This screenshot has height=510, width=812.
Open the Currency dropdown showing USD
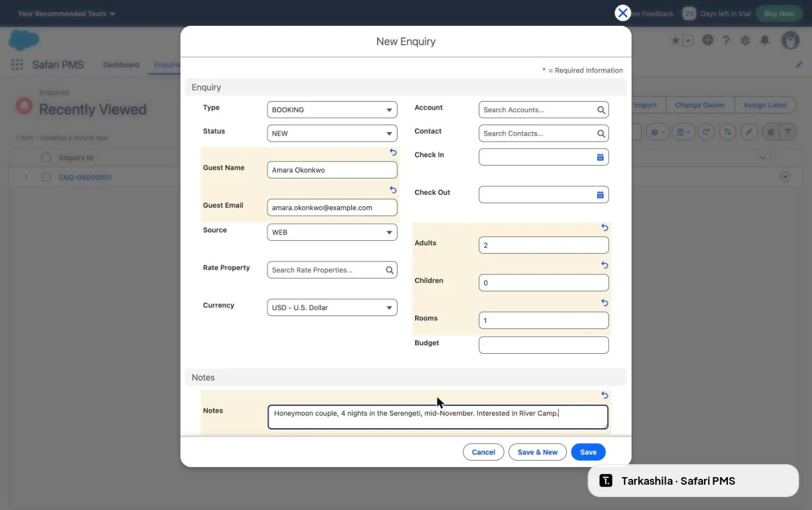[332, 307]
